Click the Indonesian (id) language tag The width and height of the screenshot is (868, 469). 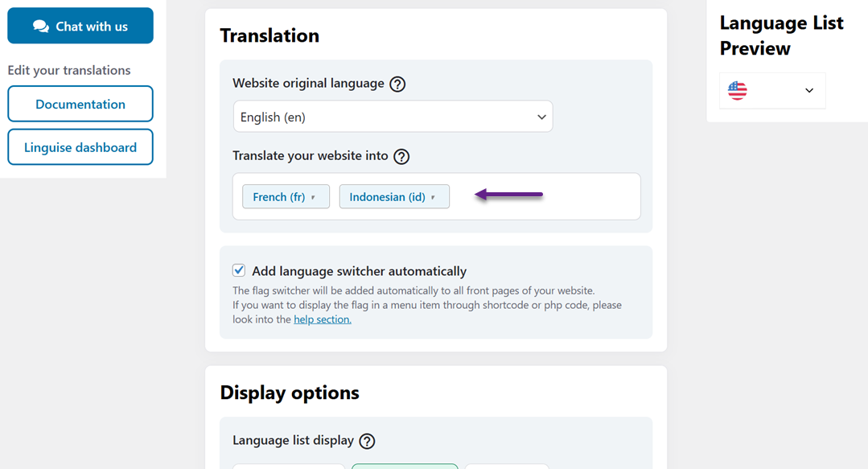(x=394, y=196)
